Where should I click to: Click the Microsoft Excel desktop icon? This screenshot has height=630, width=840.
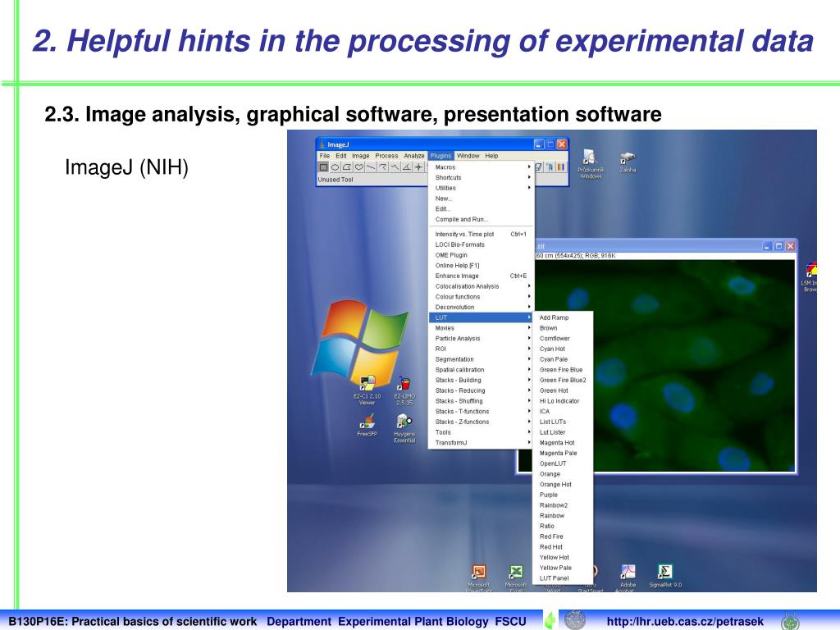point(516,578)
